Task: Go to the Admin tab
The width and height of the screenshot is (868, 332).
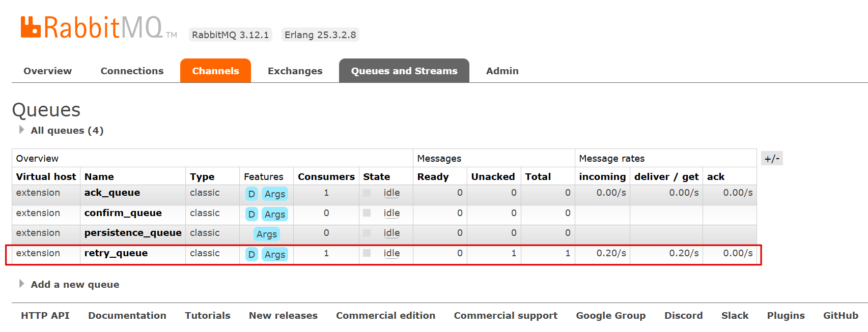Action: pos(502,71)
